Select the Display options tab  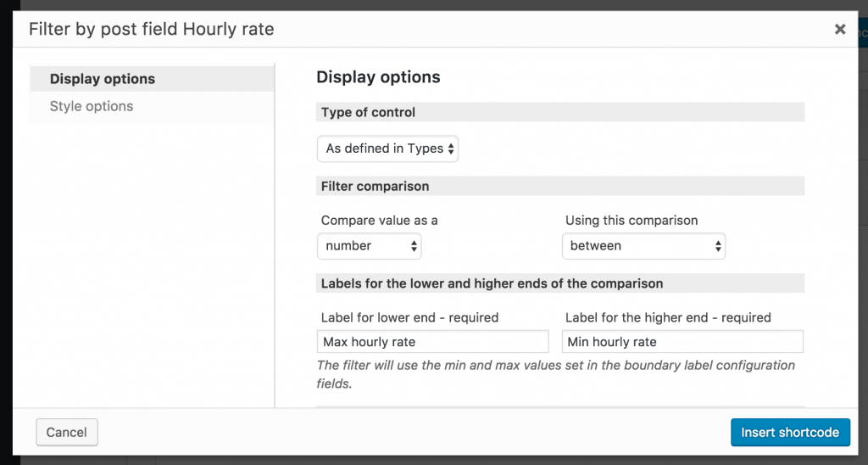(152, 79)
